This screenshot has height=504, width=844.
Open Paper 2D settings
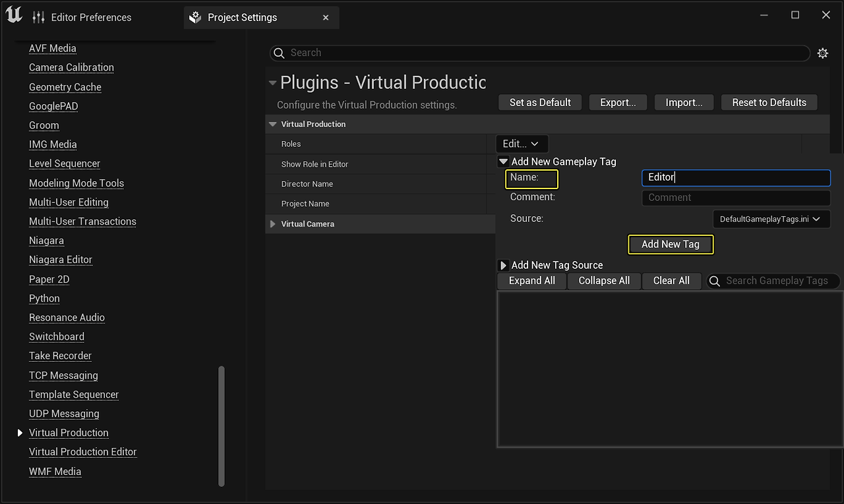[49, 279]
